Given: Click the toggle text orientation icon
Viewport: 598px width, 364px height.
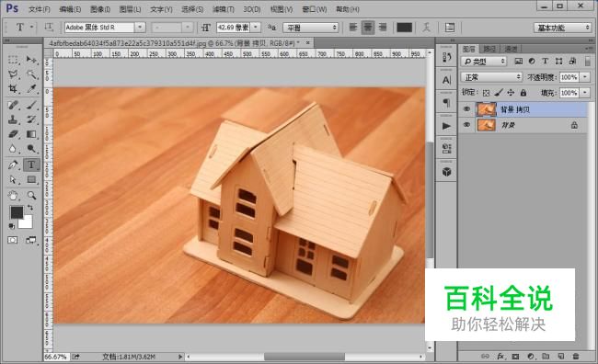Looking at the screenshot, I should tap(49, 27).
